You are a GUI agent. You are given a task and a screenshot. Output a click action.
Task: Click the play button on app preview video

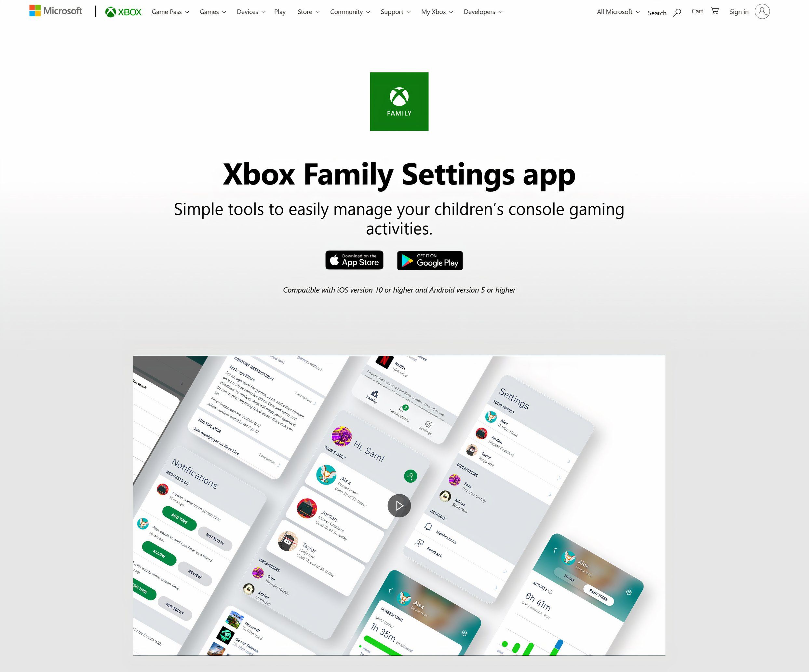coord(399,505)
